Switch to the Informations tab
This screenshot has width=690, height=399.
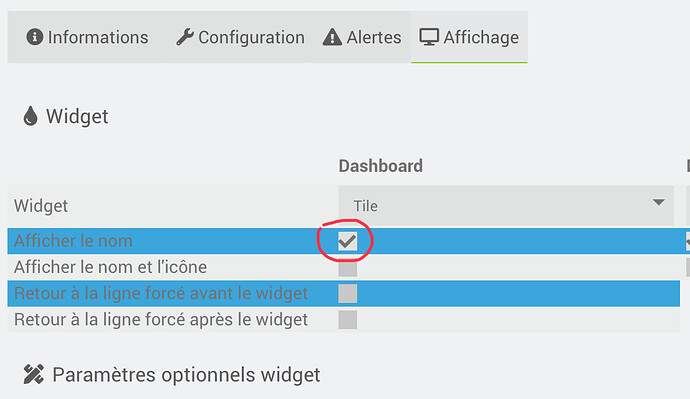(x=87, y=37)
